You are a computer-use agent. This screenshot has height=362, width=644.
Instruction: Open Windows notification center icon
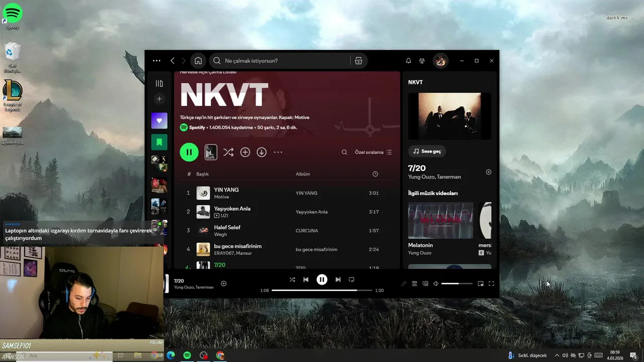633,355
